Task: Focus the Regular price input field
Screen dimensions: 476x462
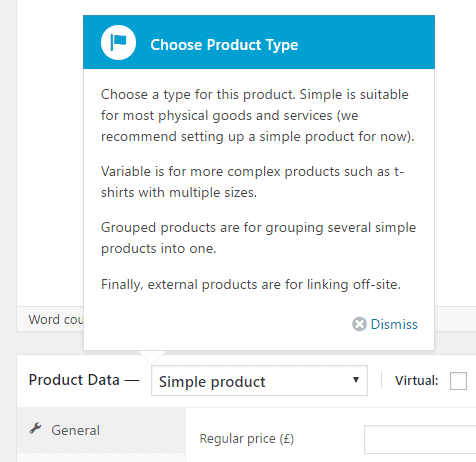Action: click(x=420, y=439)
